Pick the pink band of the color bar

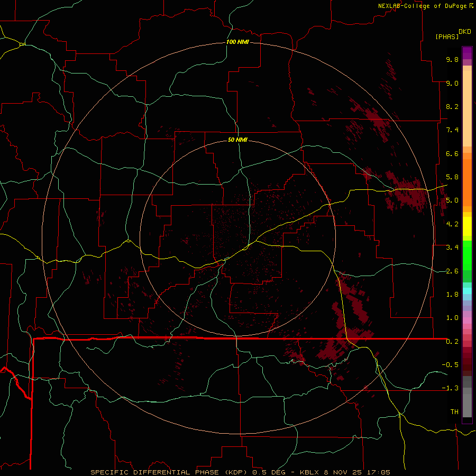[x=467, y=321]
